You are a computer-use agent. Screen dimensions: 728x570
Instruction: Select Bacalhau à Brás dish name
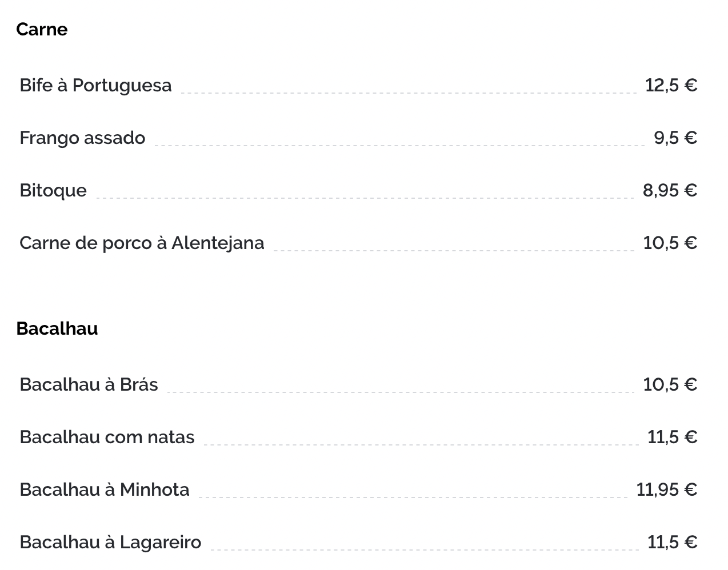pyautogui.click(x=89, y=384)
